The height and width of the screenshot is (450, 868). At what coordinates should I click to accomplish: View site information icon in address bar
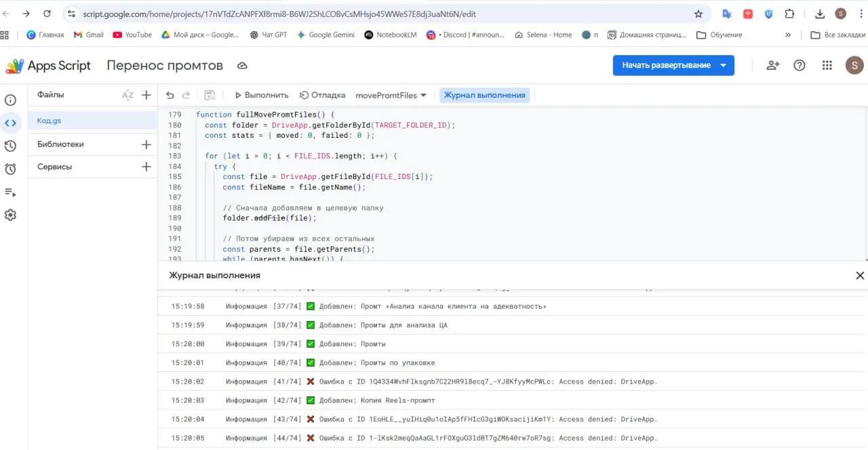click(x=72, y=14)
